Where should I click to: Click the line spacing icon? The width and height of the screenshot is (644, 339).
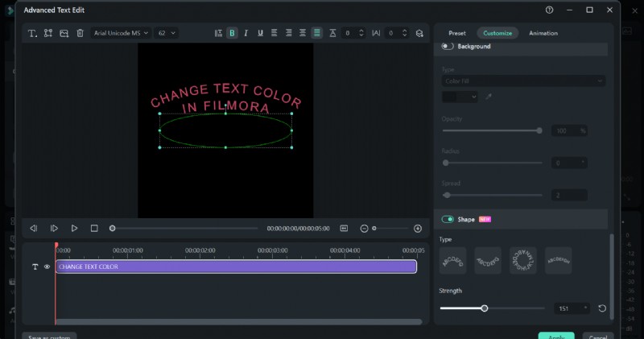332,33
